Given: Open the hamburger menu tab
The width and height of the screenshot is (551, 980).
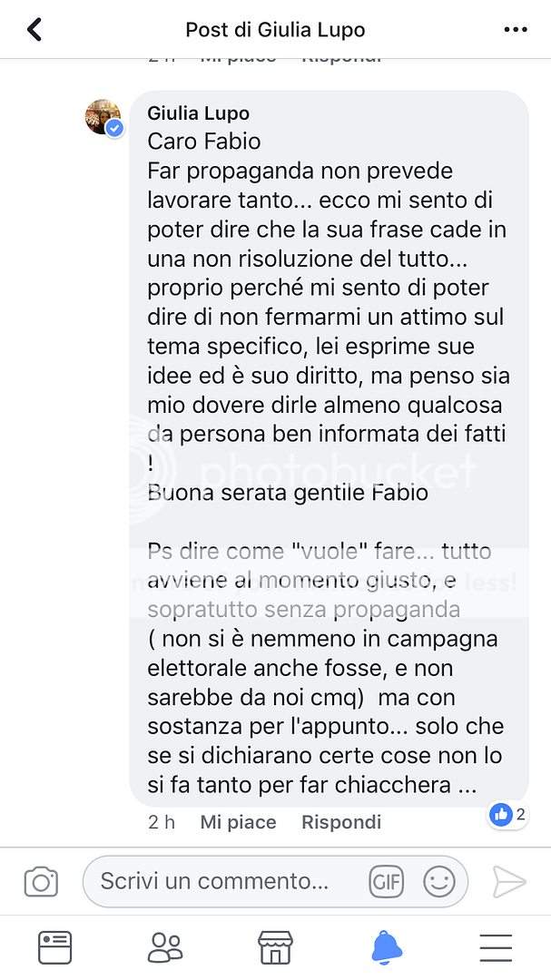Looking at the screenshot, I should pyautogui.click(x=496, y=947).
